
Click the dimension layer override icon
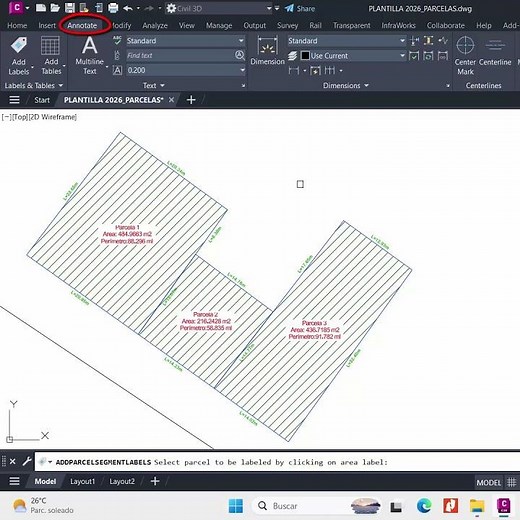292,56
